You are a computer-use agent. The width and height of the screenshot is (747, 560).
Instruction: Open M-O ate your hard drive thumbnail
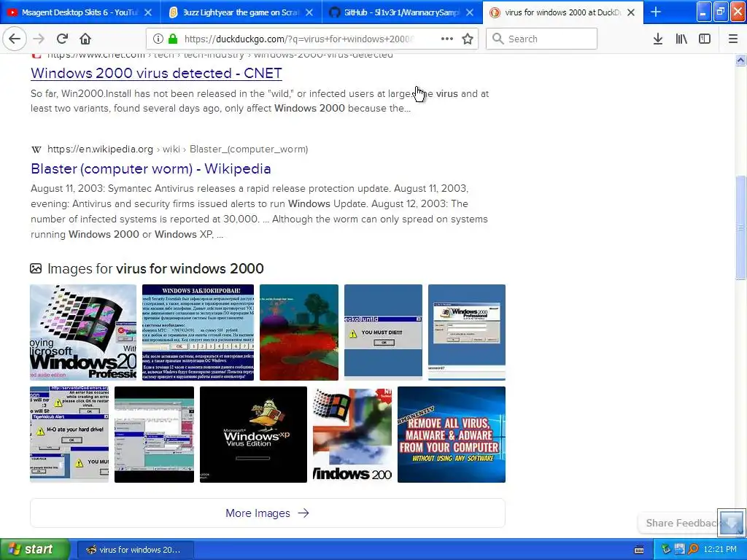69,435
